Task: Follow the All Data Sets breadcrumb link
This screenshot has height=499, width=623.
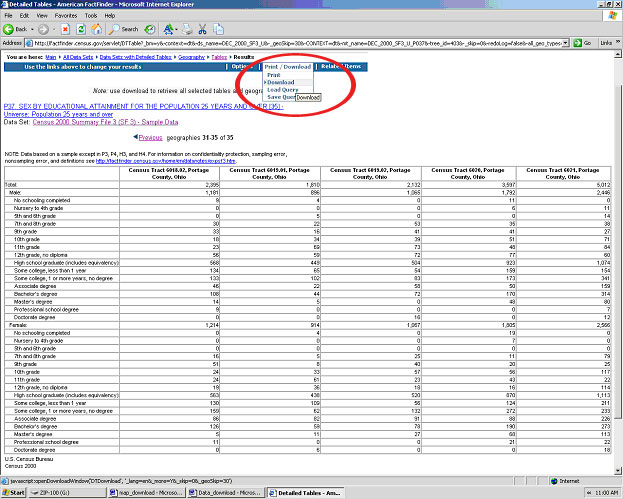Action: (78, 57)
